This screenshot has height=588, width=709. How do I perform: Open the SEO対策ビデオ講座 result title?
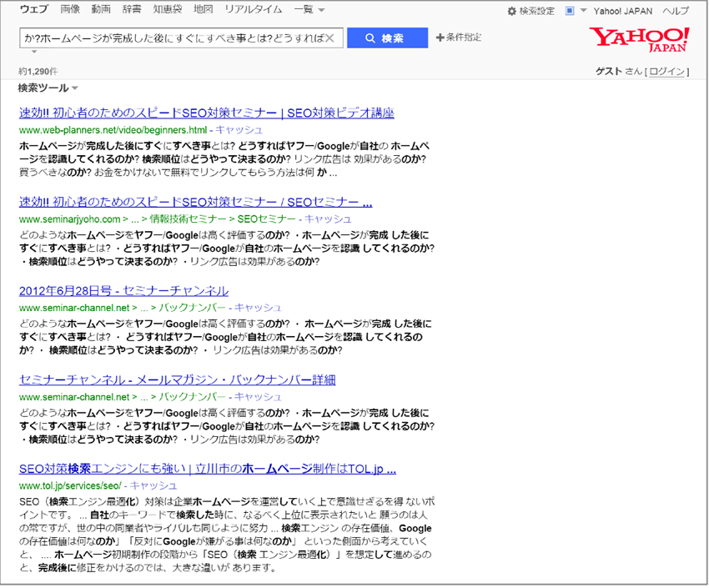pyautogui.click(x=207, y=113)
